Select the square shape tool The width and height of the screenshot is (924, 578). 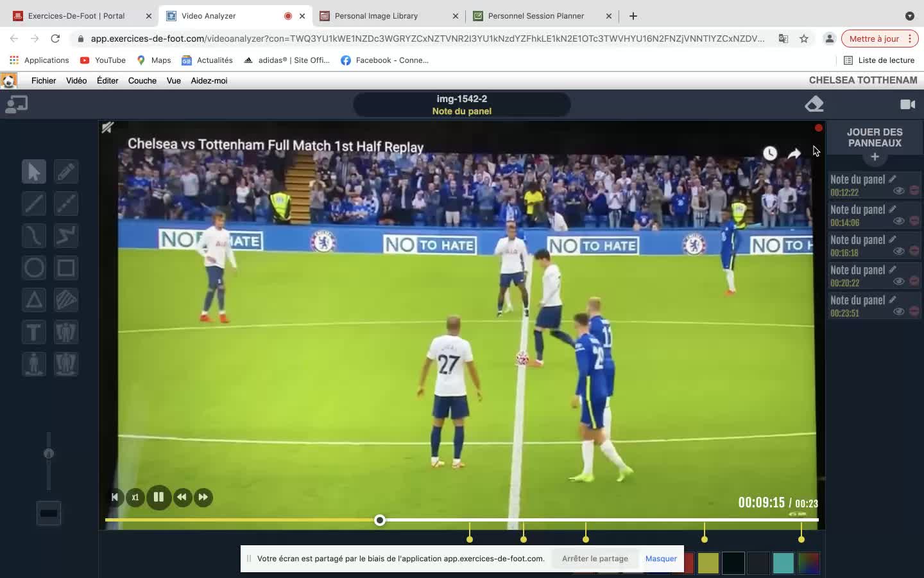coord(66,268)
